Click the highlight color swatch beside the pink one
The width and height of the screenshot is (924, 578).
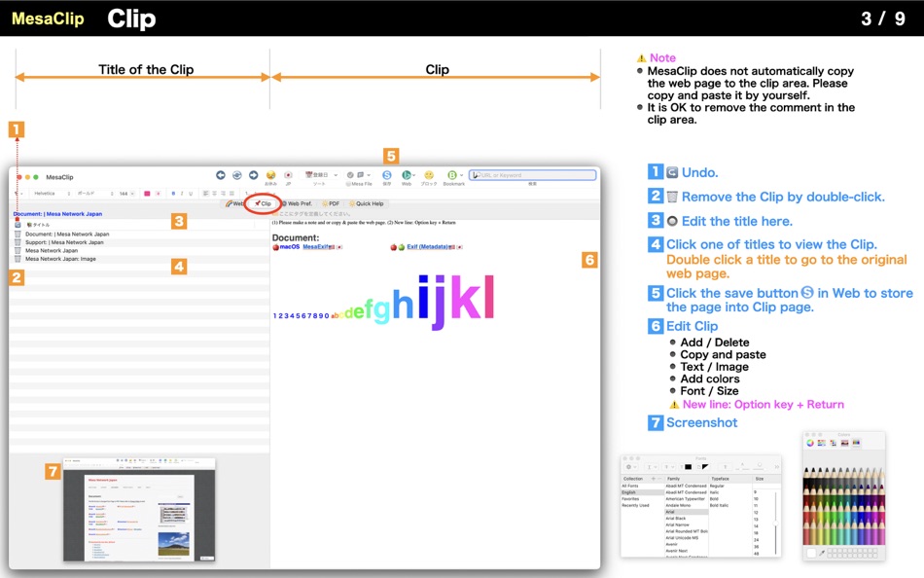158,194
